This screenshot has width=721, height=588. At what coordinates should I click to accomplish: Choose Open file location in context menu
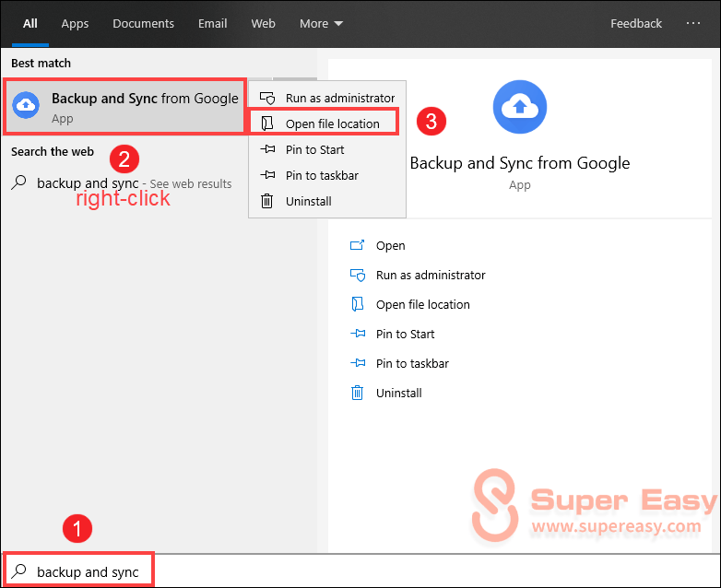point(327,123)
